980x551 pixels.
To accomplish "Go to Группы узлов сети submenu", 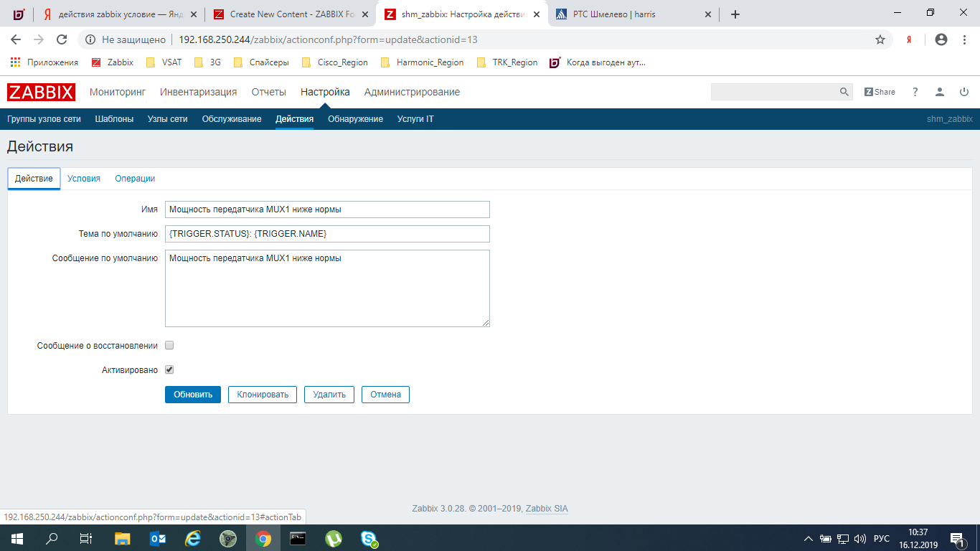I will tap(44, 119).
